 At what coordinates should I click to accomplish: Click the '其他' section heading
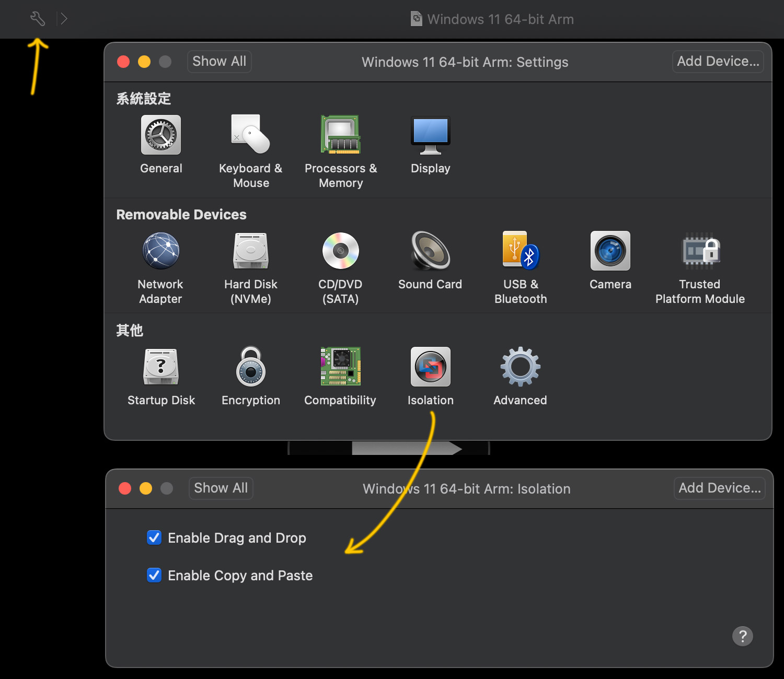coord(130,331)
